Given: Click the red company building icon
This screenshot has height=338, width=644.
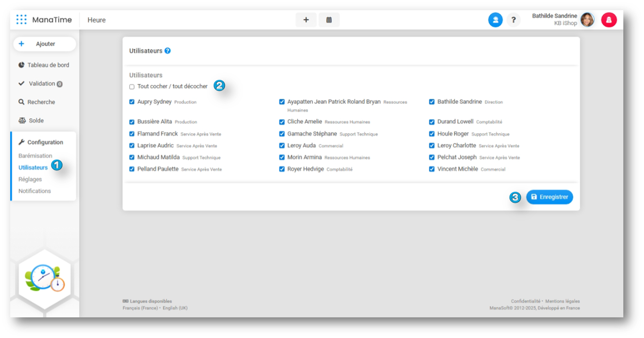Looking at the screenshot, I should 609,20.
